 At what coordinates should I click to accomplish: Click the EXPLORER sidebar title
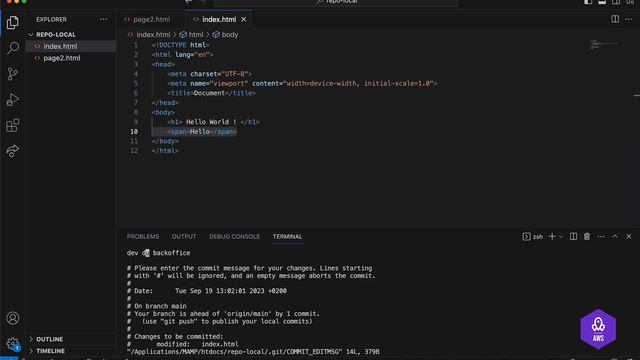(x=51, y=20)
